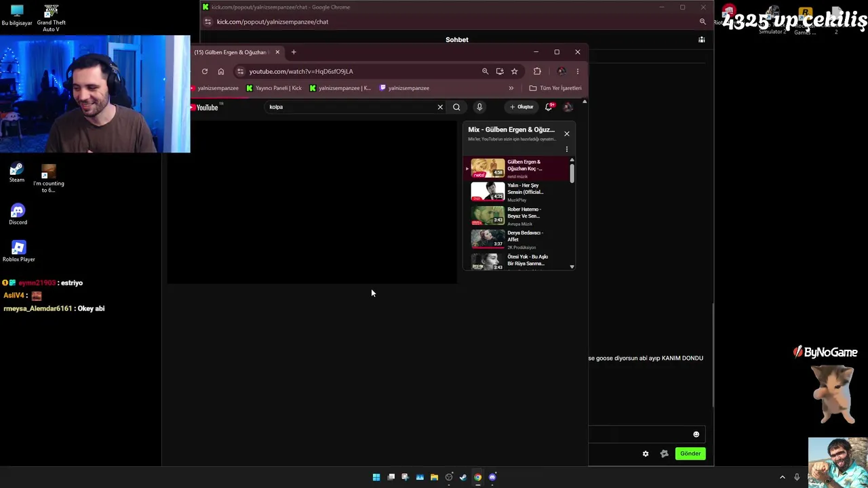Image resolution: width=868 pixels, height=488 pixels.
Task: Open the Mix playlist three-dot options
Action: (x=567, y=149)
